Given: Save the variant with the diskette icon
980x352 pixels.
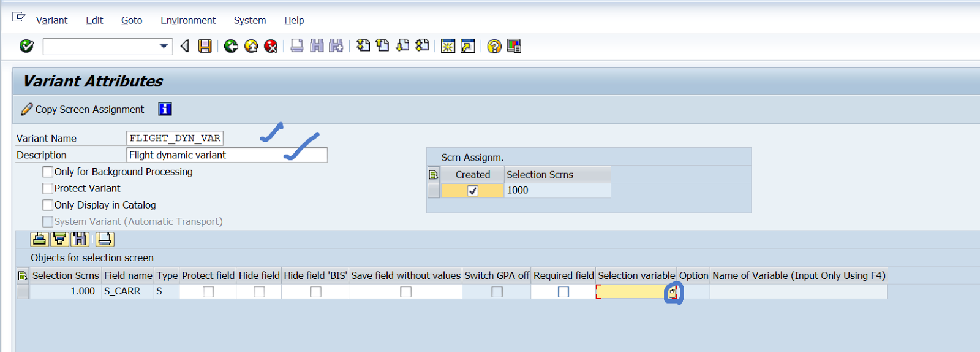Looking at the screenshot, I should click(x=205, y=46).
